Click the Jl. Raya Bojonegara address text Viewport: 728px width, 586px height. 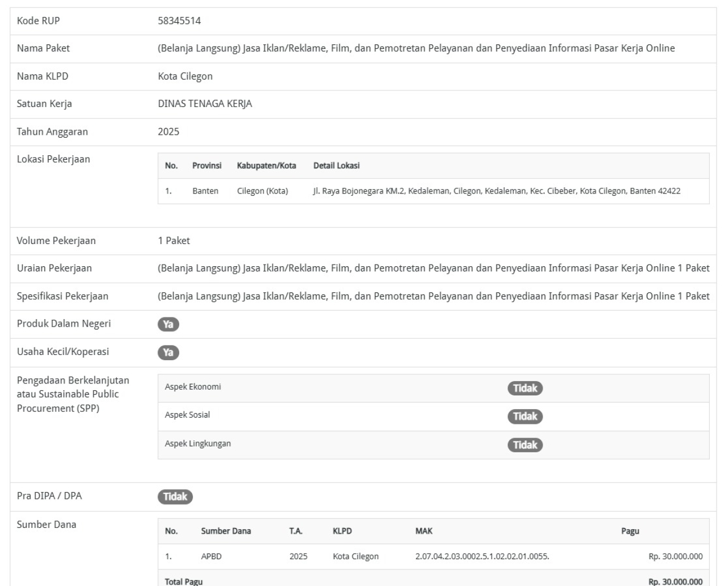(x=496, y=191)
